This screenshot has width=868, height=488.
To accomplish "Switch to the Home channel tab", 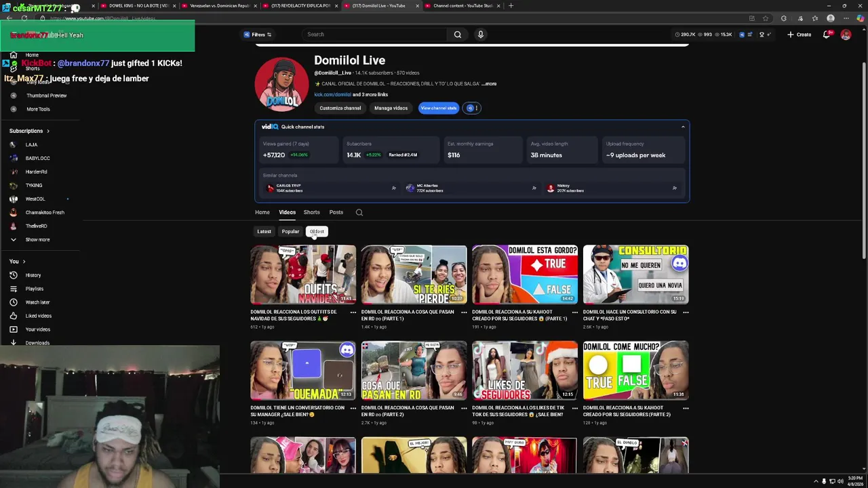I will click(262, 212).
